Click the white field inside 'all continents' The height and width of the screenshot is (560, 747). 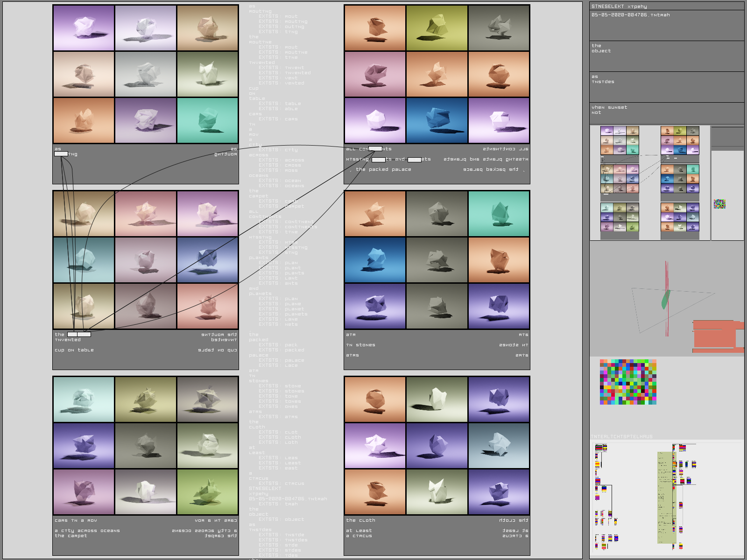click(375, 149)
